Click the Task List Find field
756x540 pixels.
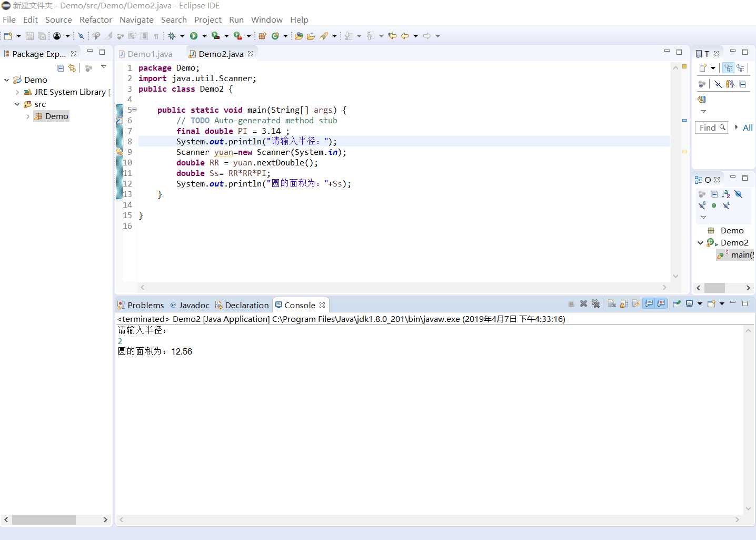click(x=712, y=127)
